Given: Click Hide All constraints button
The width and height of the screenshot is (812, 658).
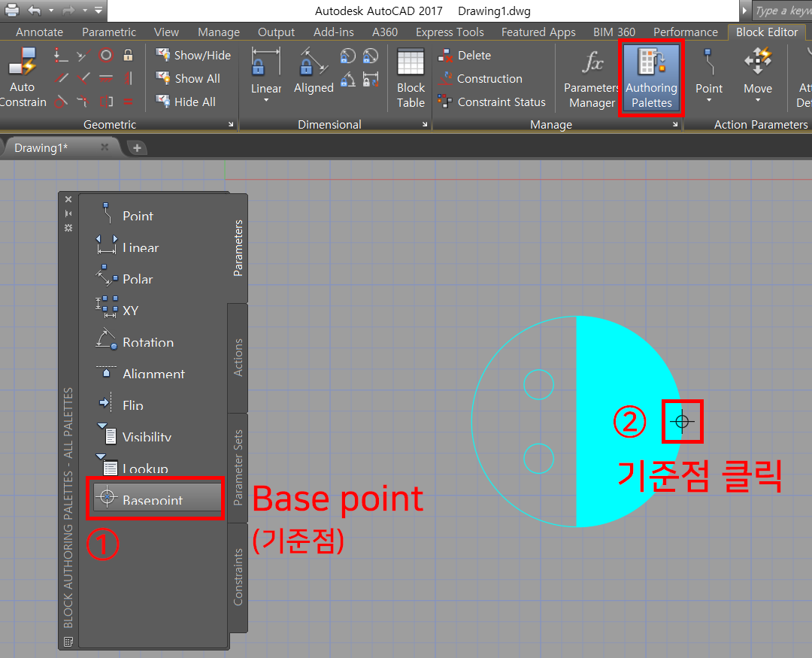Looking at the screenshot, I should pyautogui.click(x=186, y=102).
